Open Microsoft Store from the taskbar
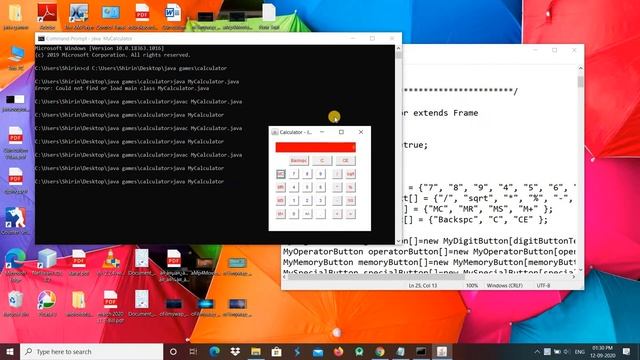The image size is (640, 360). click(x=276, y=351)
